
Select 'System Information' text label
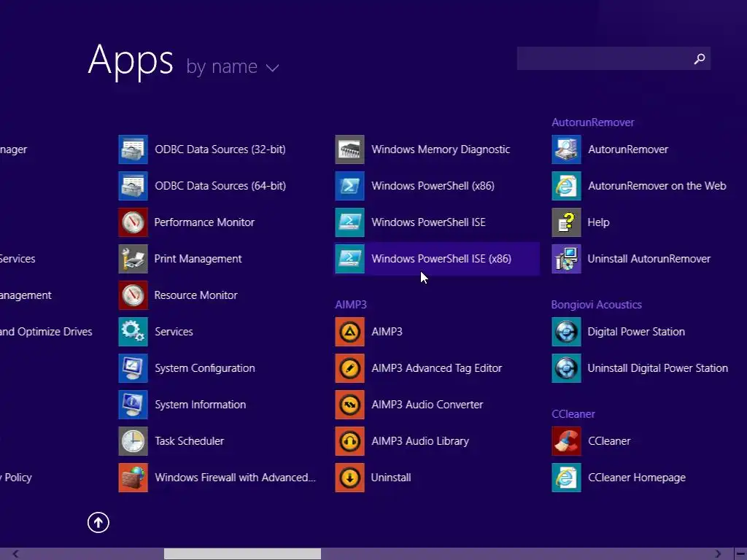click(x=200, y=405)
